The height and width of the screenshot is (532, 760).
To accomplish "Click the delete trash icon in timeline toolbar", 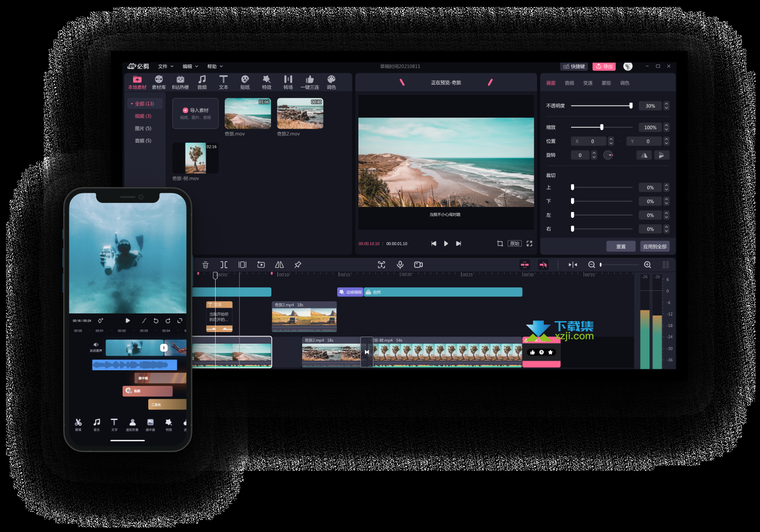I will point(205,265).
